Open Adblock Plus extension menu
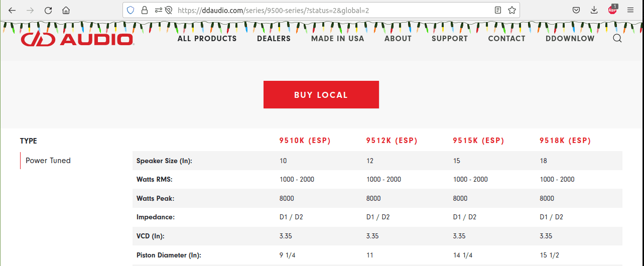The height and width of the screenshot is (266, 644). point(612,10)
